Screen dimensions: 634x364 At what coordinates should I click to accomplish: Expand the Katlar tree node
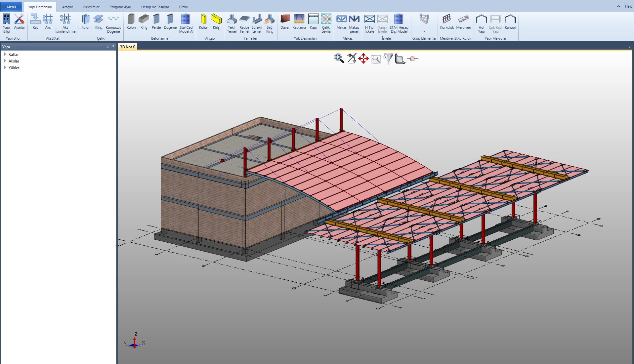[x=5, y=54]
